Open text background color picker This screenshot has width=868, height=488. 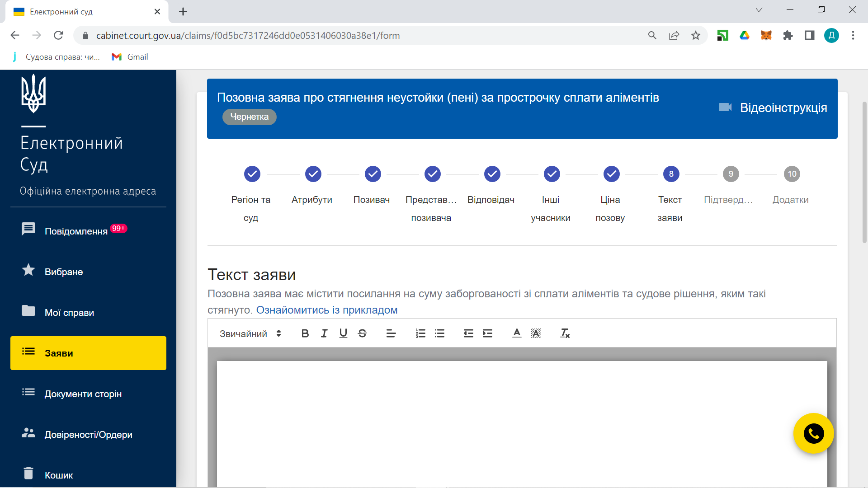point(536,333)
